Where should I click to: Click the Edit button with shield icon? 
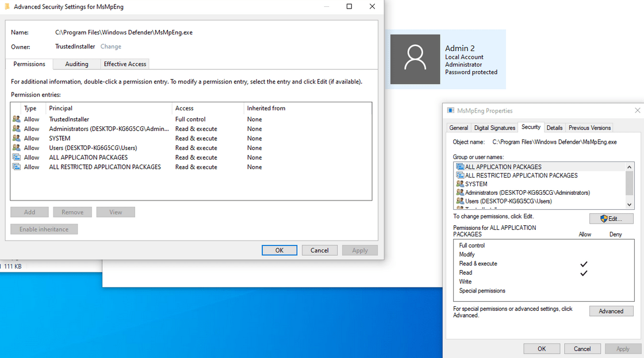tap(611, 219)
